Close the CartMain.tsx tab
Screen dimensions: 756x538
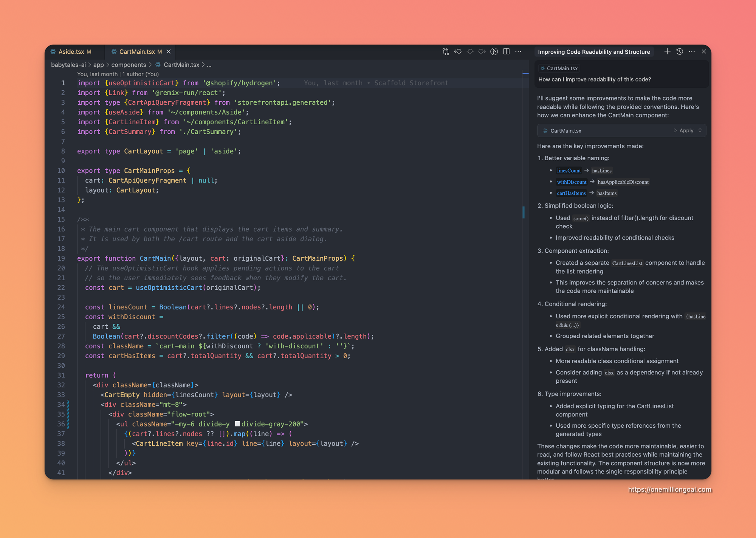(x=169, y=52)
